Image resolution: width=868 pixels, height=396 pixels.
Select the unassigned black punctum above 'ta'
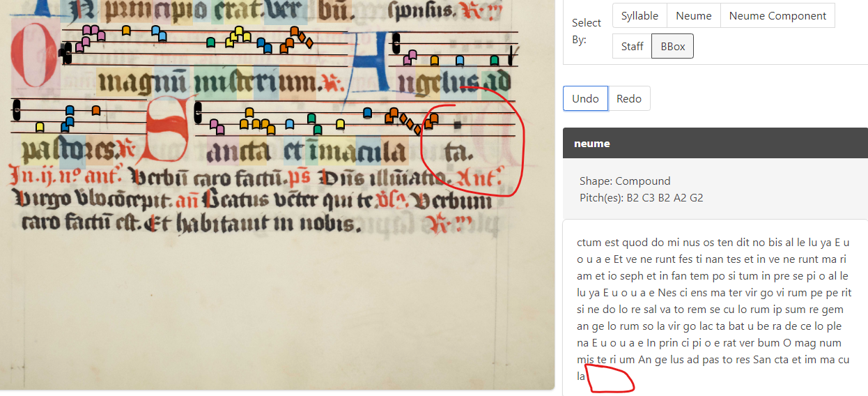coord(457,125)
